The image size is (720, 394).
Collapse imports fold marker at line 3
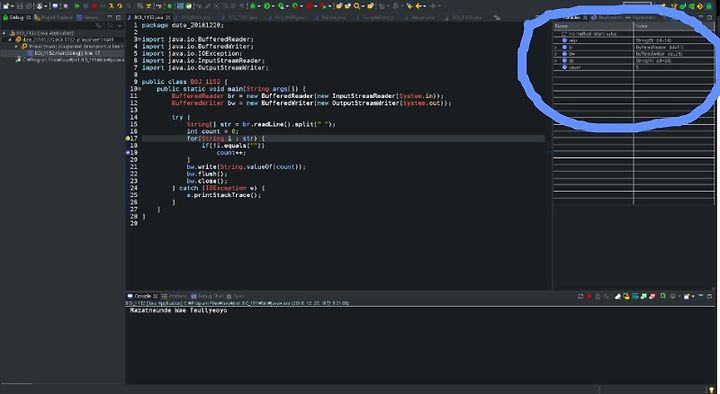(139, 39)
